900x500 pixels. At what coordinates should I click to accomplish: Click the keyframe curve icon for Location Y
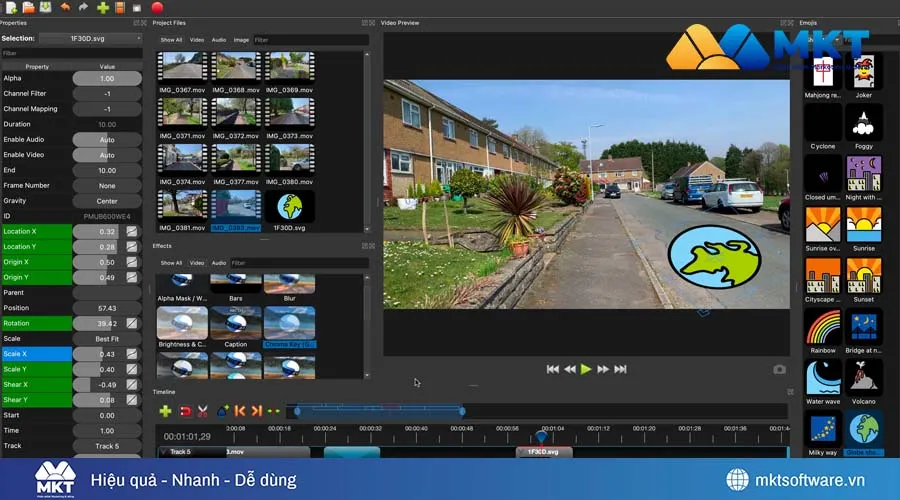coord(131,247)
